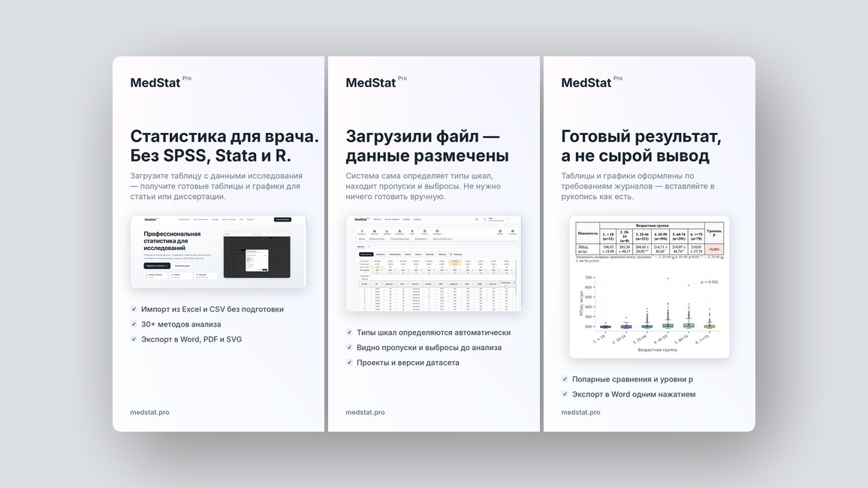The width and height of the screenshot is (868, 488).
Task: Click checkmark beside "30+ методов анализа"
Action: pos(134,324)
